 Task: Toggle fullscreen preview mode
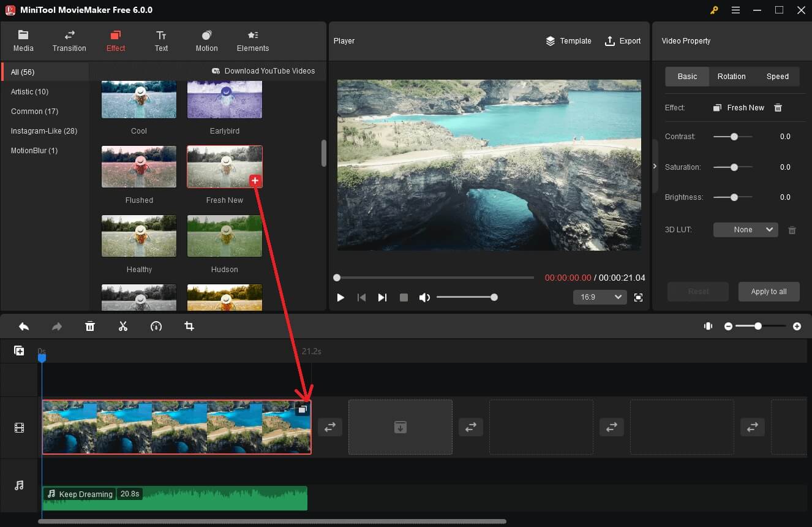tap(638, 297)
